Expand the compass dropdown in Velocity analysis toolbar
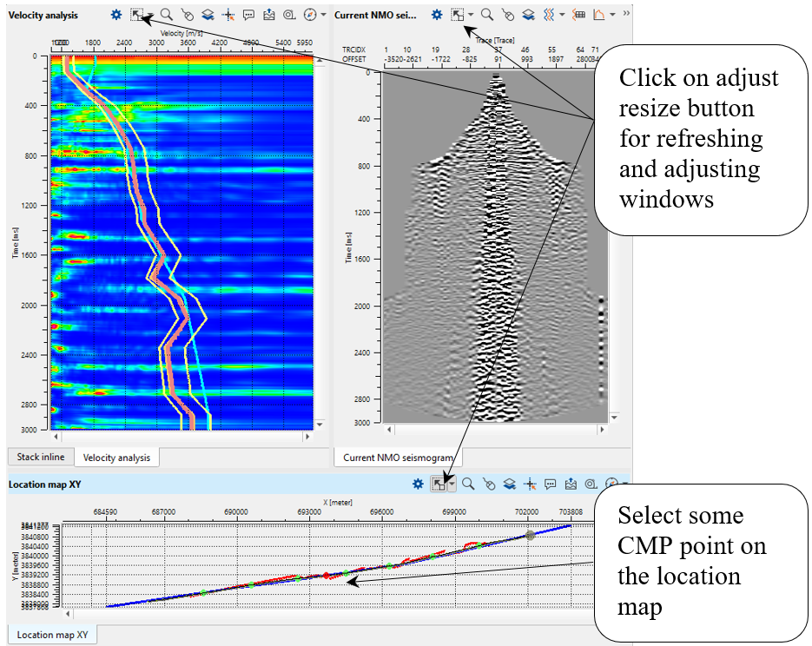This screenshot has height=646, width=812. pos(323,15)
